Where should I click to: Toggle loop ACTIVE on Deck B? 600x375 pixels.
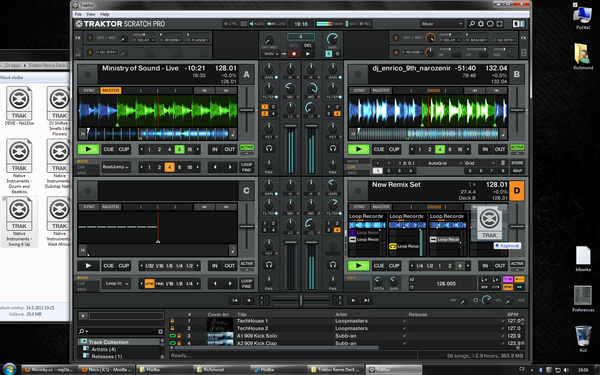click(517, 147)
